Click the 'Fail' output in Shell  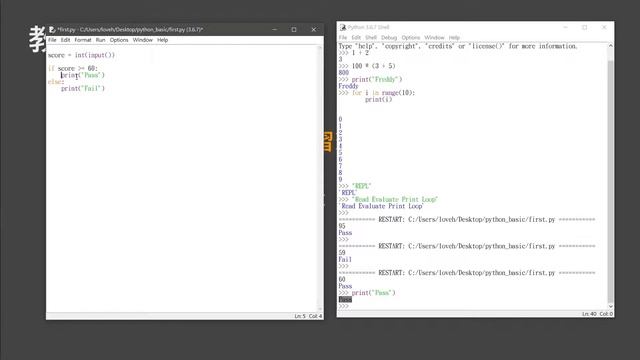click(x=345, y=260)
